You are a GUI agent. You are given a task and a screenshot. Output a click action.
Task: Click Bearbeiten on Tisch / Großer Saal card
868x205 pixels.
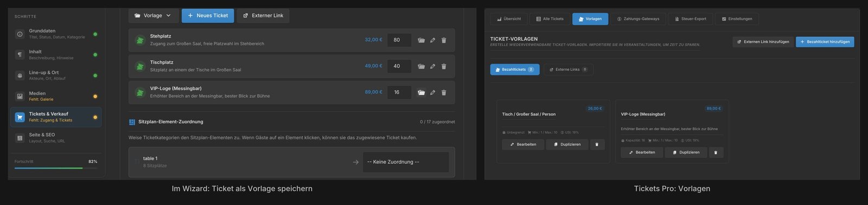pos(523,144)
